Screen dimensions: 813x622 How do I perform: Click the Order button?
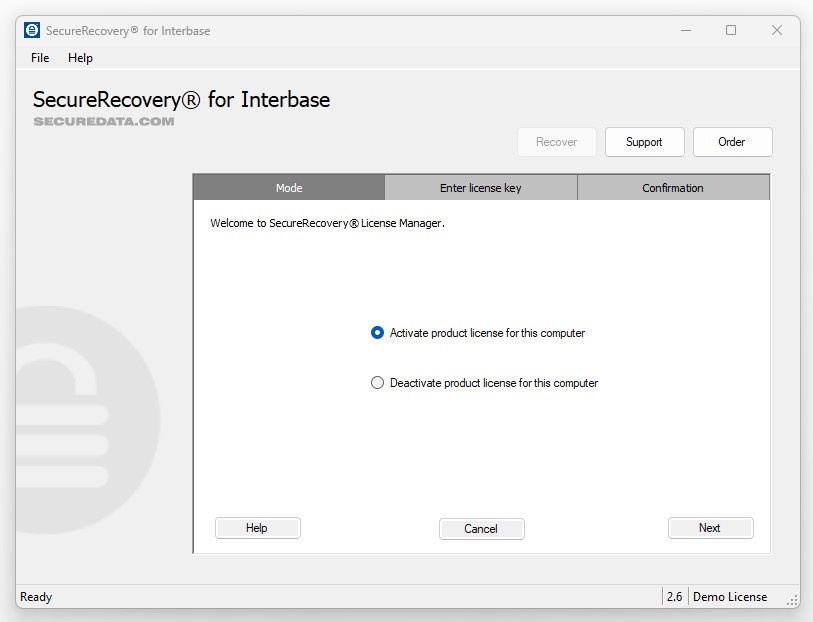pos(732,142)
